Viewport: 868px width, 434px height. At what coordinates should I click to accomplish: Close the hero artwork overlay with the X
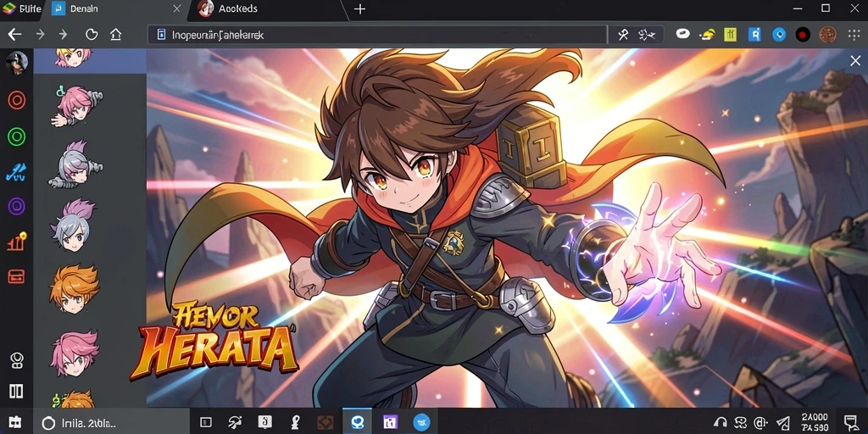point(855,61)
